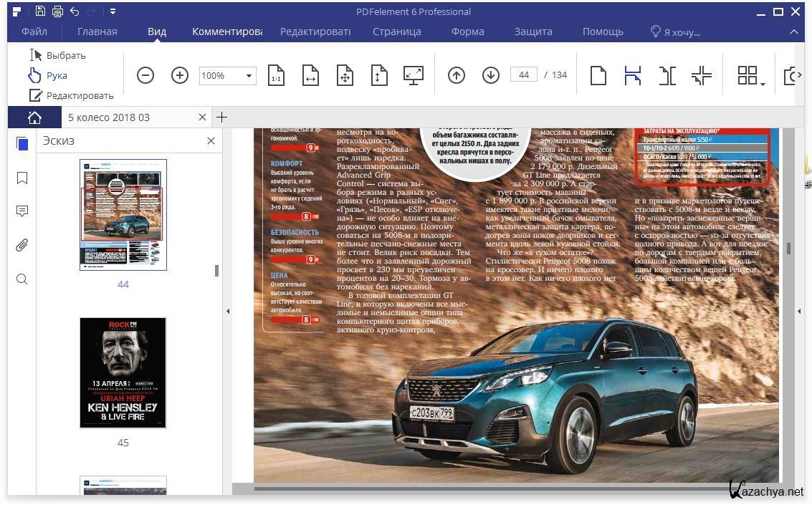Go to previous page with up arrow
This screenshot has height=505, width=812.
pyautogui.click(x=457, y=75)
